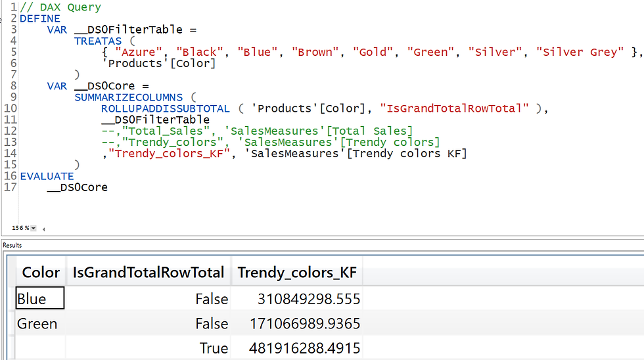This screenshot has width=644, height=360.
Task: Click the Trendy_colors_KF column header
Action: click(297, 272)
